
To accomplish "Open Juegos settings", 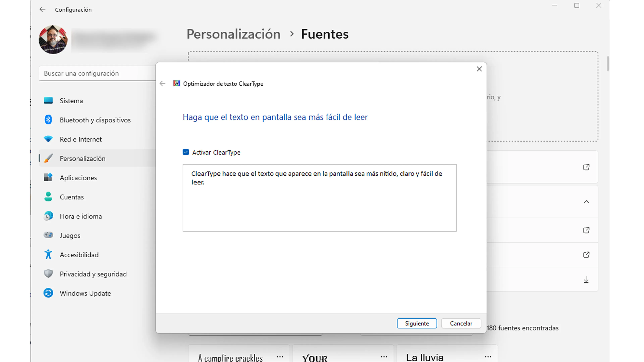I will pos(97,235).
